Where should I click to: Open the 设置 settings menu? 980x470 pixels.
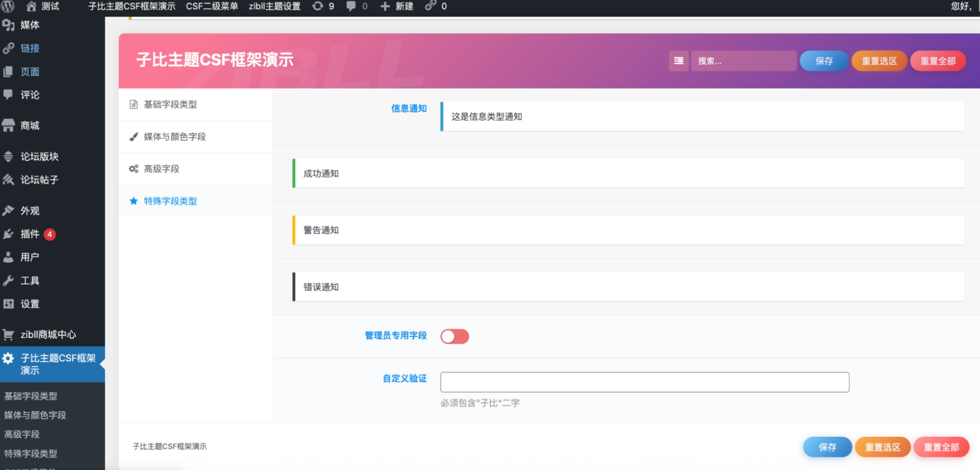coord(52,304)
